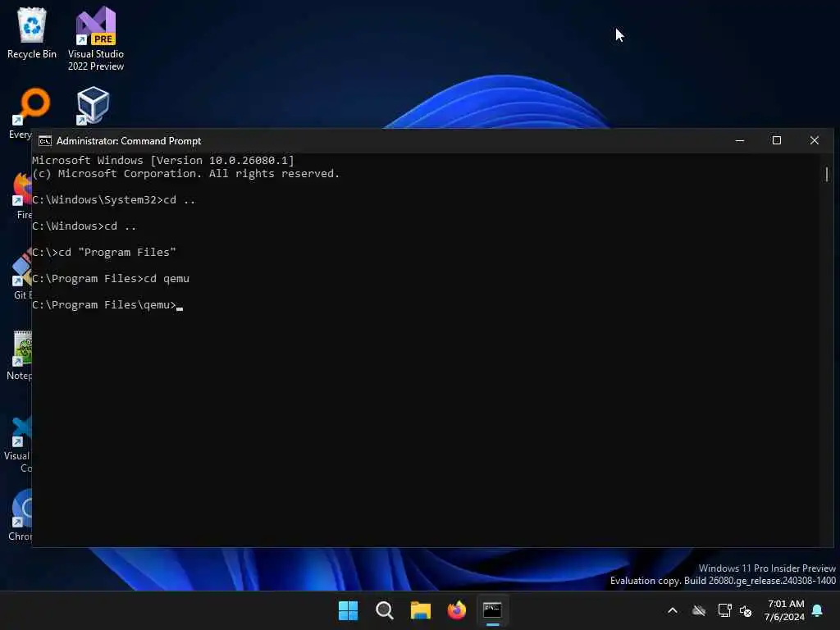This screenshot has height=630, width=840.
Task: Launch Firefox from the taskbar
Action: click(x=456, y=610)
